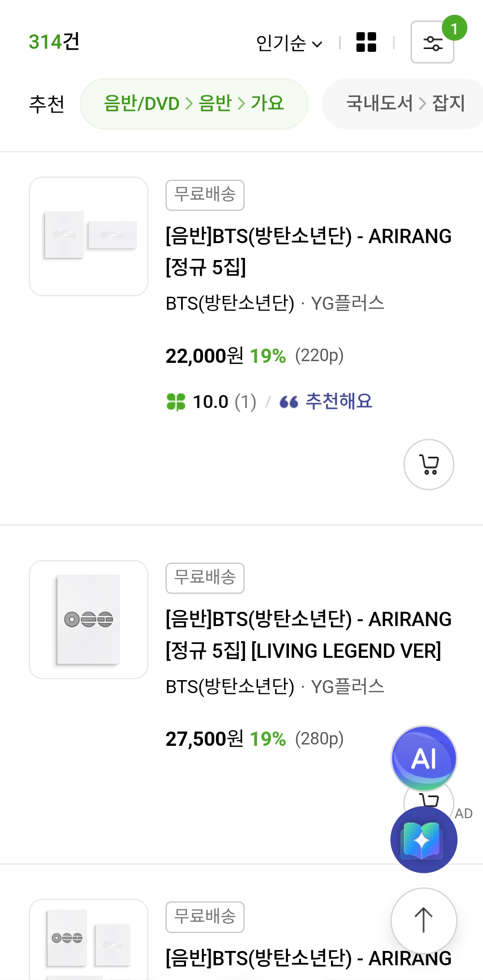Open first ARIRANG [정규 5집] title
This screenshot has width=483, height=980.
click(x=308, y=251)
